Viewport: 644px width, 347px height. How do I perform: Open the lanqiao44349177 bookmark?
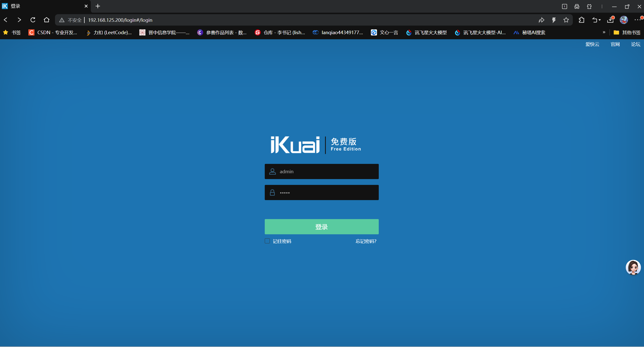[338, 32]
